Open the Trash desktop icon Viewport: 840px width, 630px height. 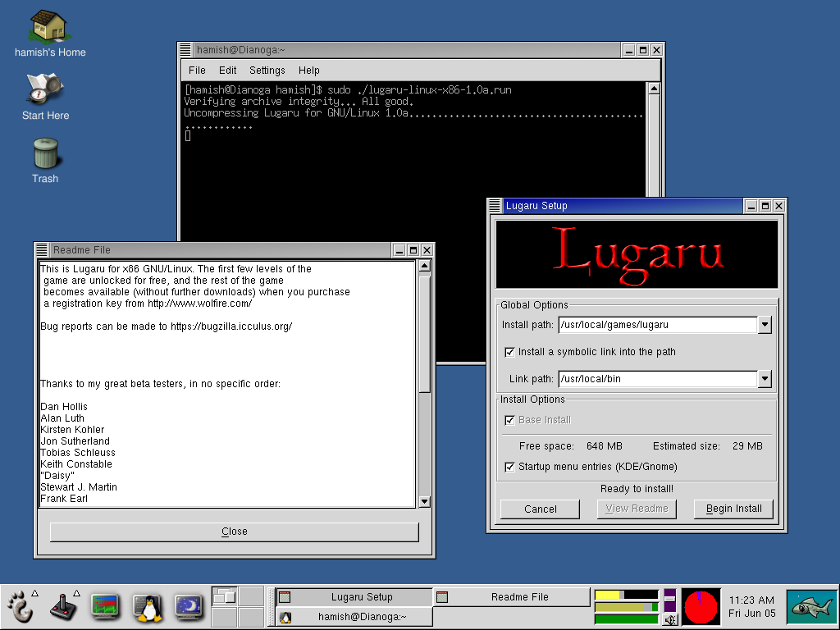[46, 161]
